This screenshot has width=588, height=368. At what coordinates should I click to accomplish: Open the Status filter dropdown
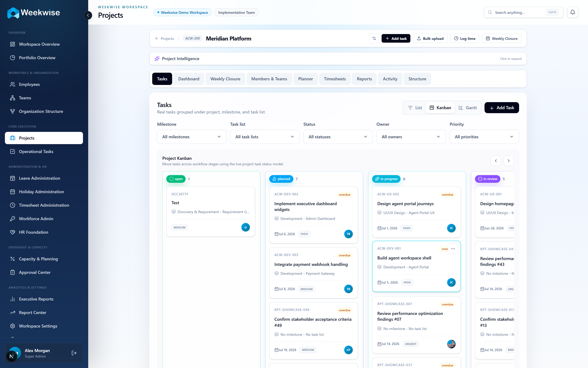click(x=338, y=137)
